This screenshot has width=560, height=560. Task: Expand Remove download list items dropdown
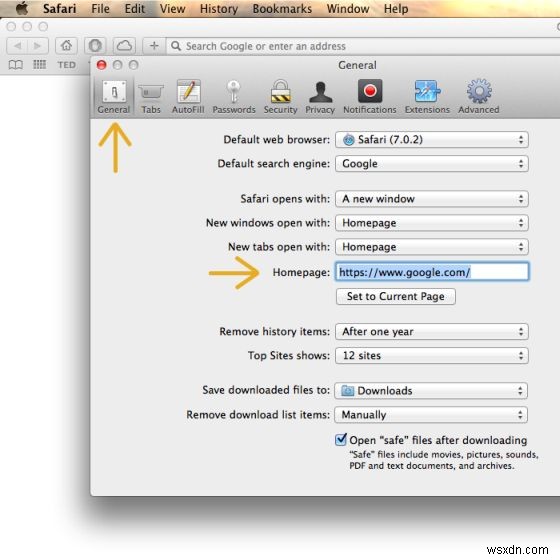[x=431, y=415]
